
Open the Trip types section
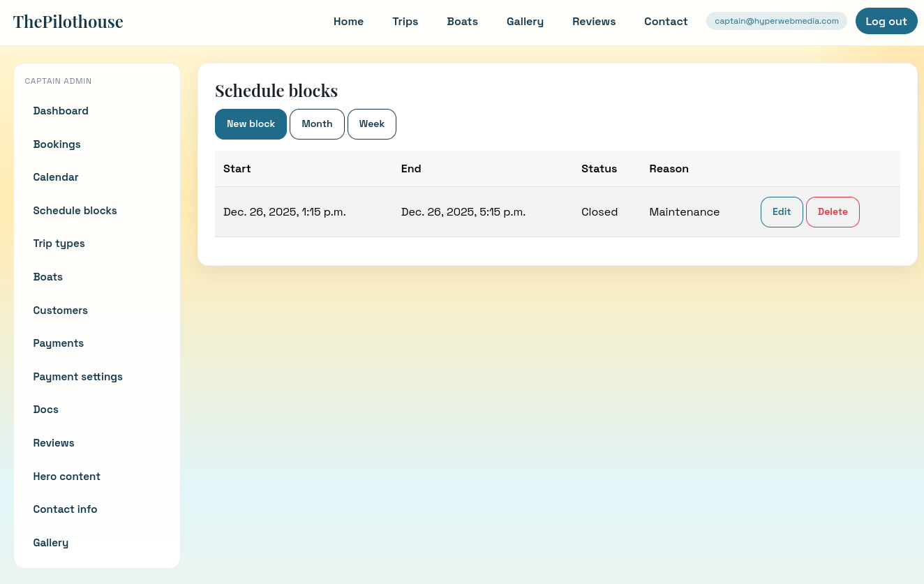[x=59, y=244]
